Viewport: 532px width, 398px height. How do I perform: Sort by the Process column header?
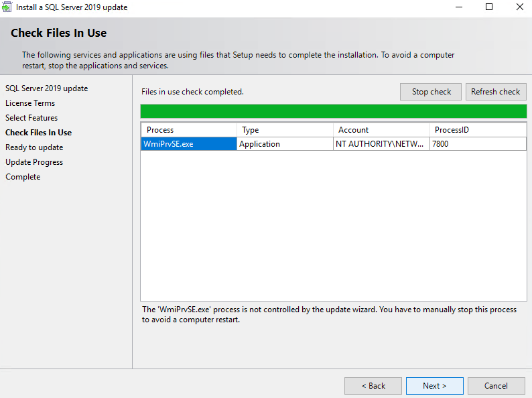[x=189, y=130]
